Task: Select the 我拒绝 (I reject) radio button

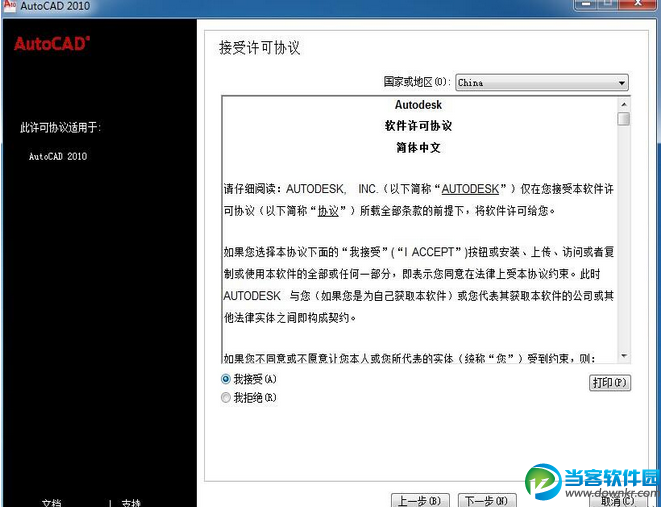Action: coord(226,397)
